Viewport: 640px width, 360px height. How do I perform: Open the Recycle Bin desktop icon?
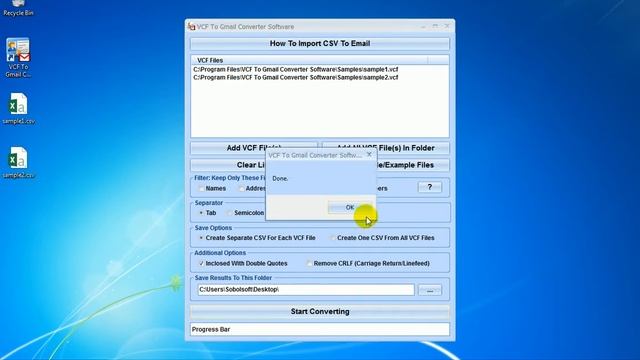pos(18,9)
